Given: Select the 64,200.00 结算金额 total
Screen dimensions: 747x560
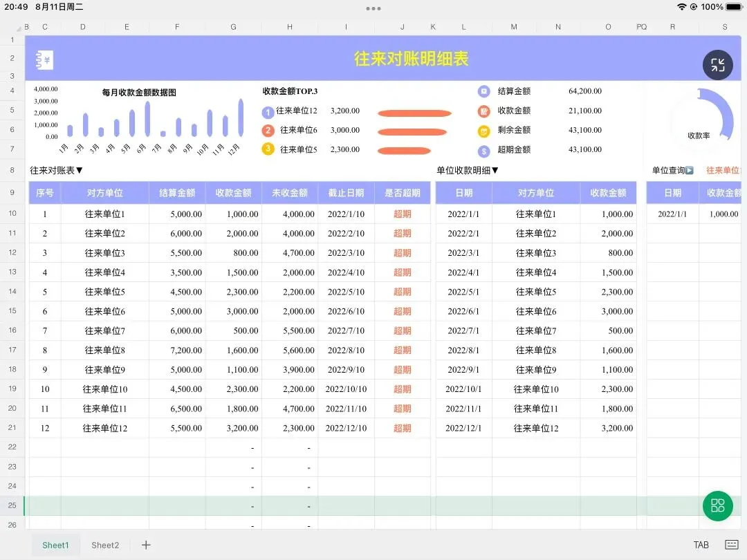Looking at the screenshot, I should point(585,91).
